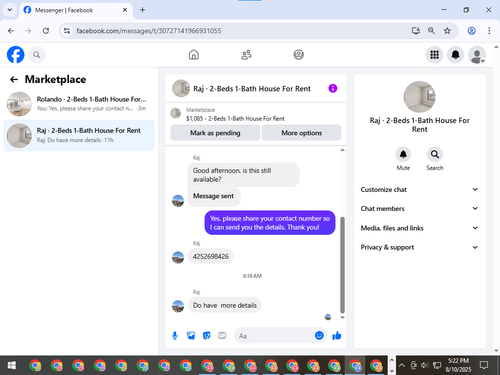The height and width of the screenshot is (375, 500).
Task: Go back with the browser back arrow
Action: [11, 31]
